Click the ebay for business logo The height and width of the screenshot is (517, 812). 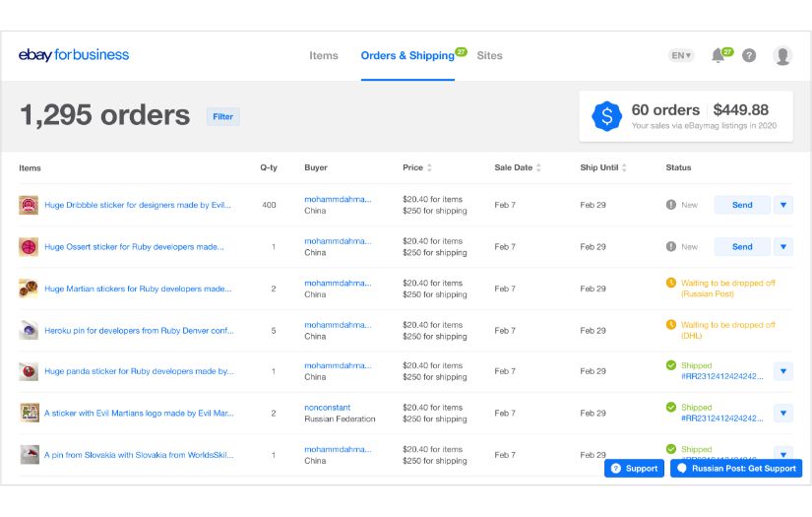(x=74, y=55)
